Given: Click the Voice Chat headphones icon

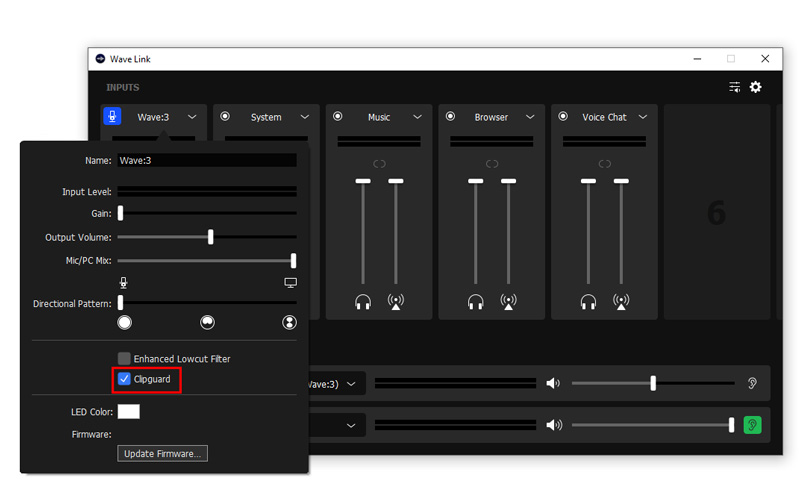Looking at the screenshot, I should point(588,302).
